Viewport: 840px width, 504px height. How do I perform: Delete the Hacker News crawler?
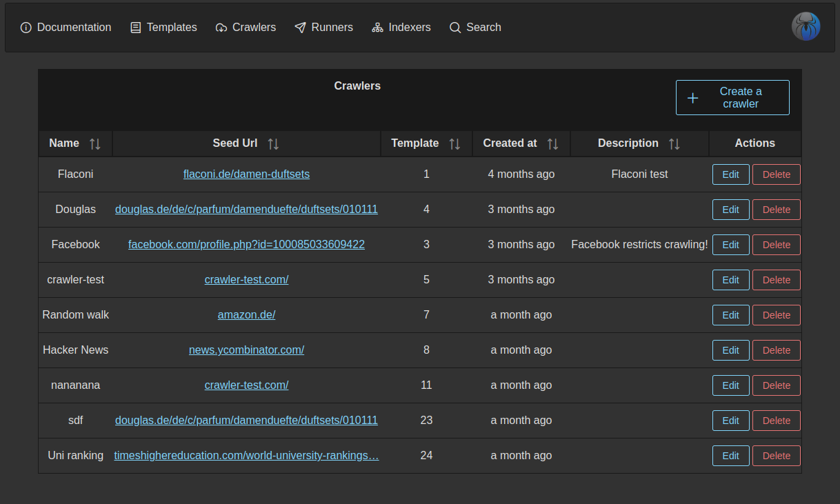click(777, 350)
